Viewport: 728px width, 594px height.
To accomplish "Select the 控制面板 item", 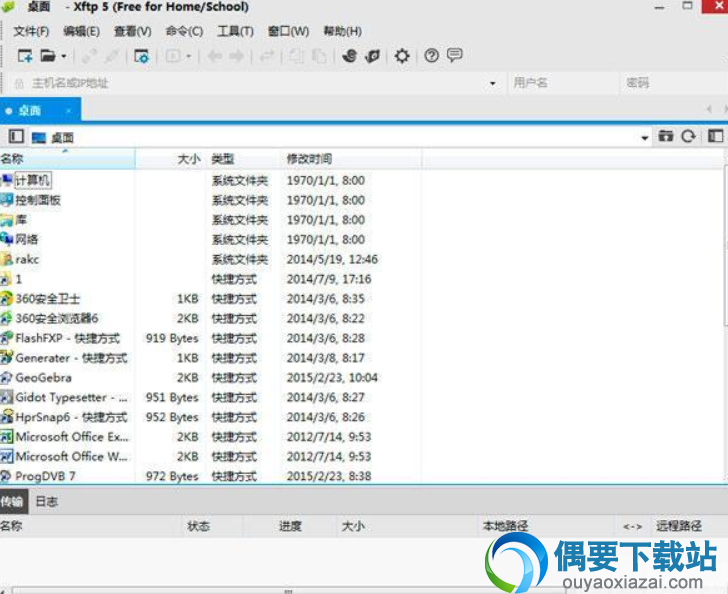I will (x=38, y=200).
